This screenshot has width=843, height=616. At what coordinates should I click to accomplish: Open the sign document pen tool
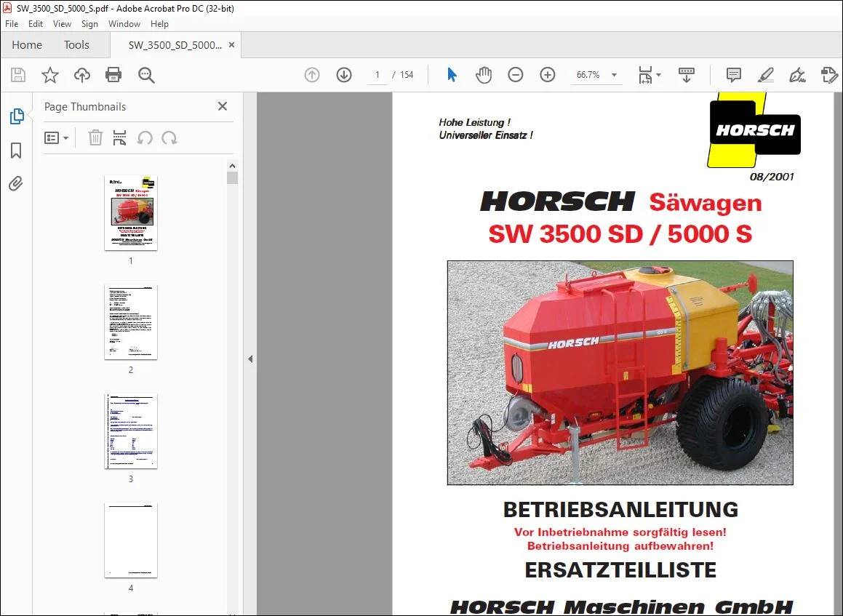click(x=797, y=75)
